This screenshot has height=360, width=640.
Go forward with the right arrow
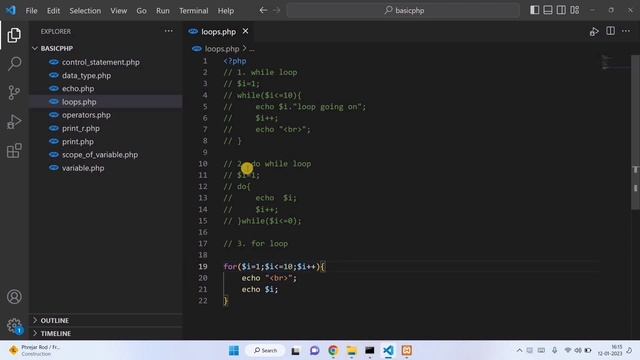pos(277,10)
